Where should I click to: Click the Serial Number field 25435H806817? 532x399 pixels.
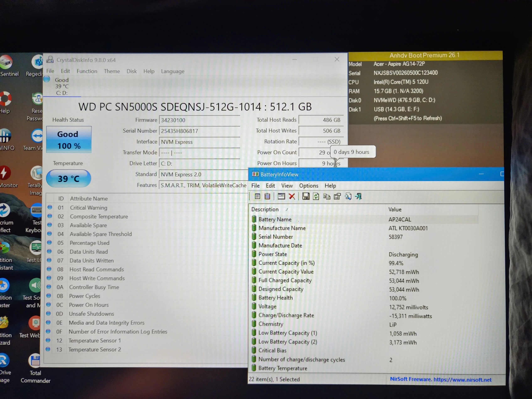click(200, 131)
